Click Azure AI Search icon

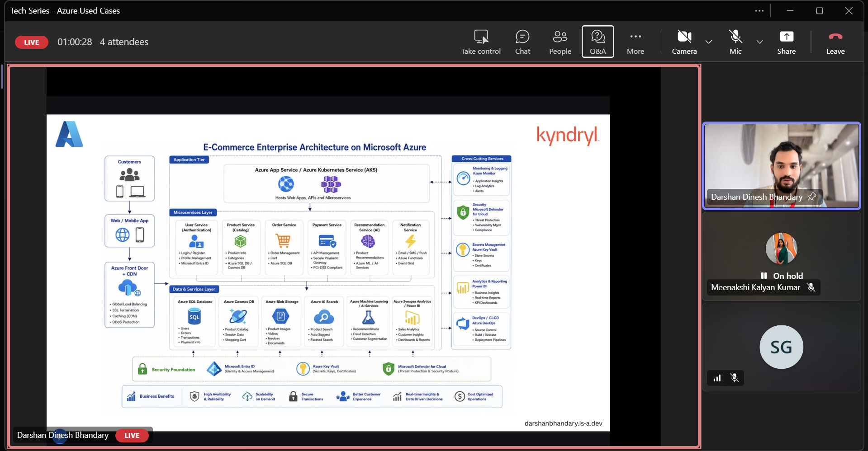coord(324,317)
